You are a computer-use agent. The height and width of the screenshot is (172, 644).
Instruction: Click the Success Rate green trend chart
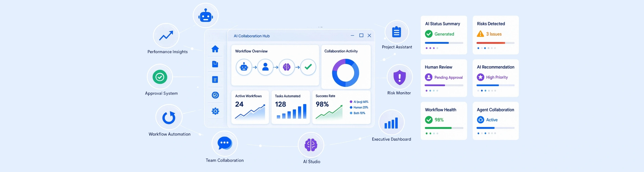coord(329,112)
